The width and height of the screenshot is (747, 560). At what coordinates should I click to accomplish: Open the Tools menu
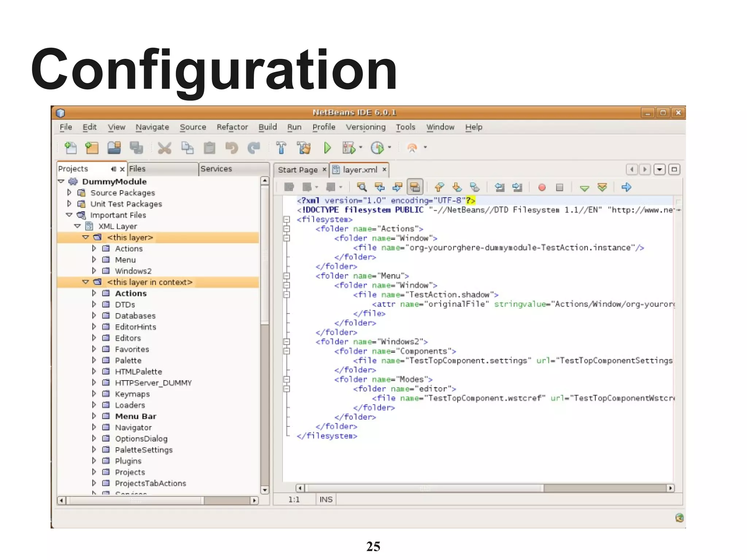(406, 127)
